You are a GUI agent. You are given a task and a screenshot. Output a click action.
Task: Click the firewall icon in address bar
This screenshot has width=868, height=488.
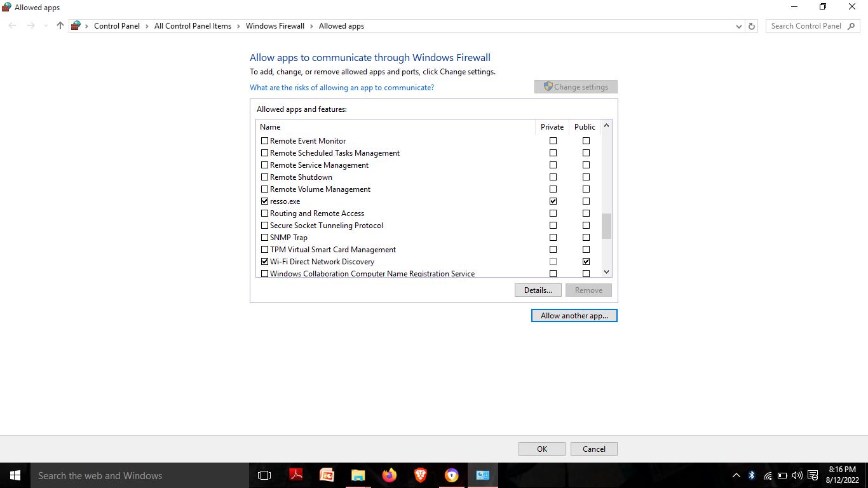[76, 26]
